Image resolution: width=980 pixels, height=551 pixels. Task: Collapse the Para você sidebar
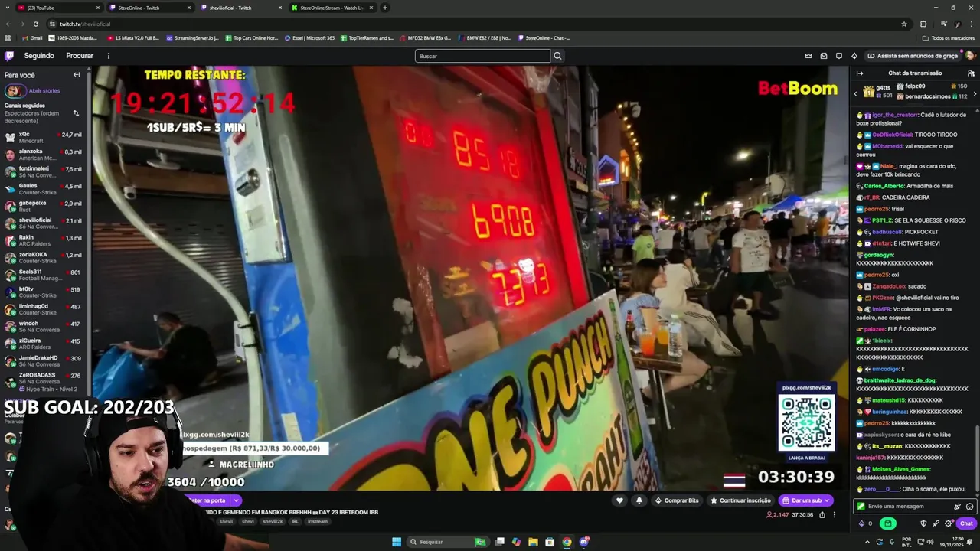point(77,75)
